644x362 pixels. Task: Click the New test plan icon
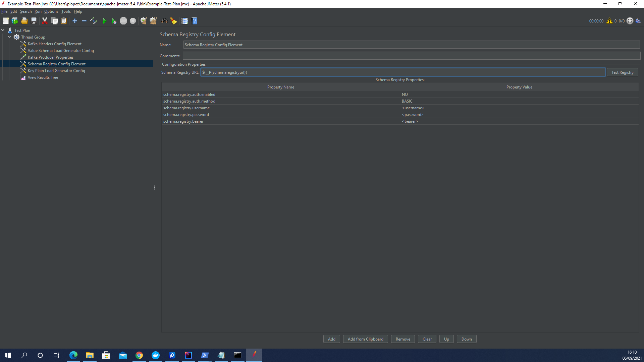tap(6, 21)
